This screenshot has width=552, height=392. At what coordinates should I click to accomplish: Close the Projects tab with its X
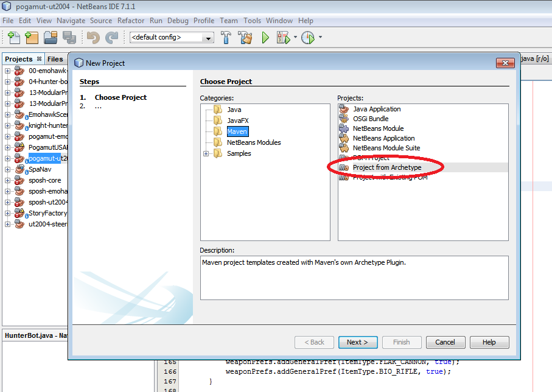click(x=39, y=59)
